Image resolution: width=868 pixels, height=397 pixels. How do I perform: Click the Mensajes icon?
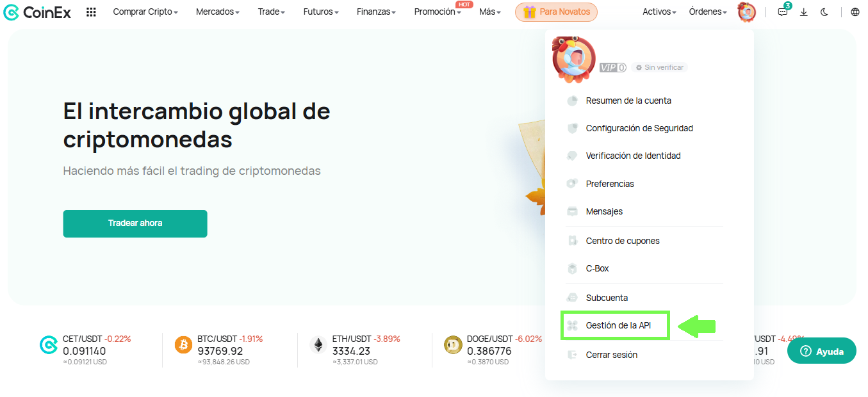(573, 211)
